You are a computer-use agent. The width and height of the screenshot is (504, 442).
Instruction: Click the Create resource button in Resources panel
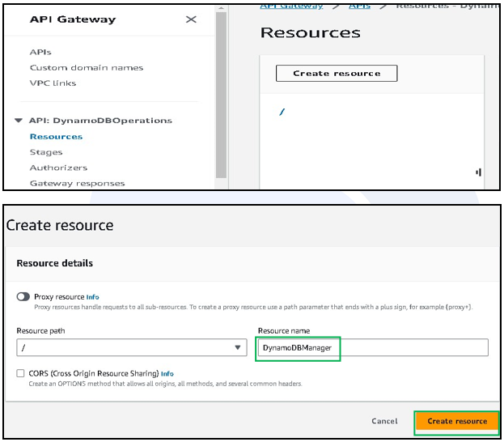pos(337,74)
